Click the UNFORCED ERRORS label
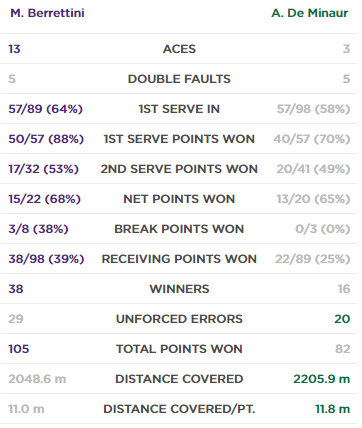 (179, 319)
